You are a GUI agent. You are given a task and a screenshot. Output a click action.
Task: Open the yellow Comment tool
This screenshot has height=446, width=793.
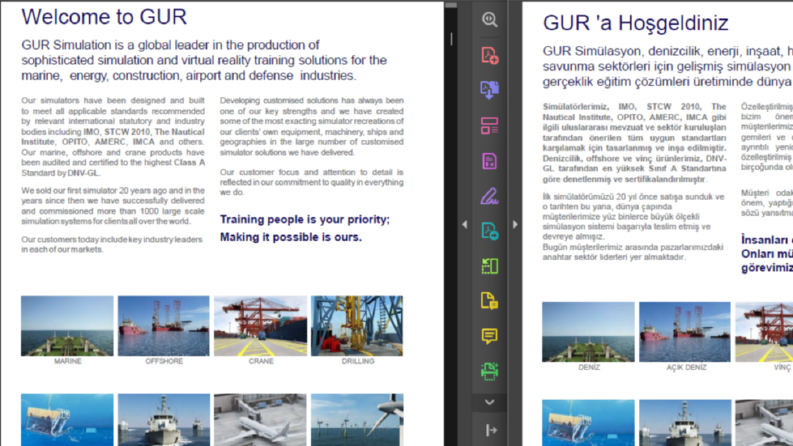pos(489,336)
